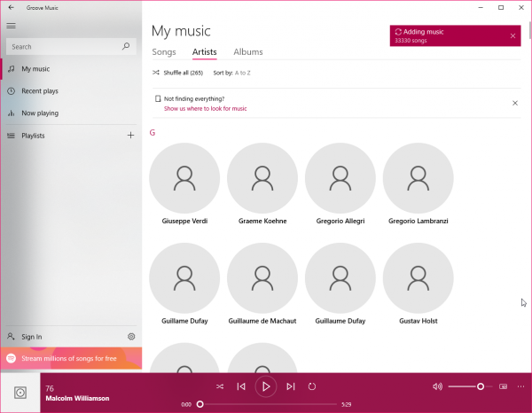The image size is (532, 413).
Task: Mute using the volume speaker icon
Action: coord(437,386)
